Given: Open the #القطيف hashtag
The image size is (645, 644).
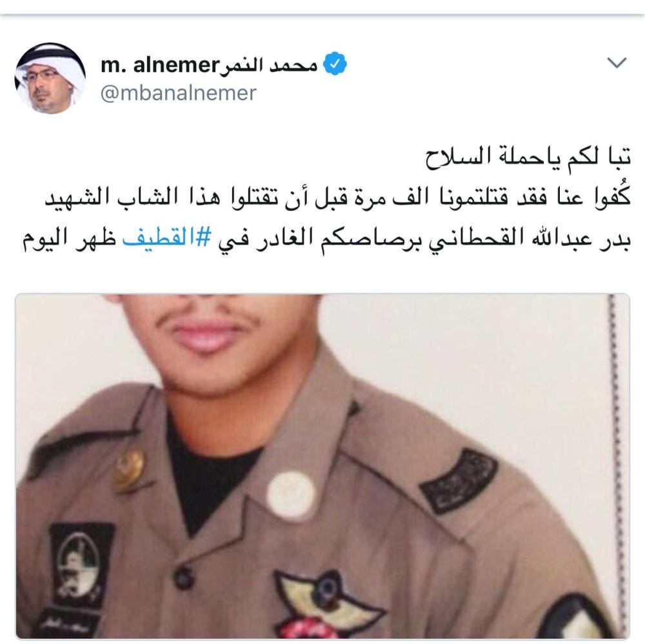Looking at the screenshot, I should pos(167,239).
